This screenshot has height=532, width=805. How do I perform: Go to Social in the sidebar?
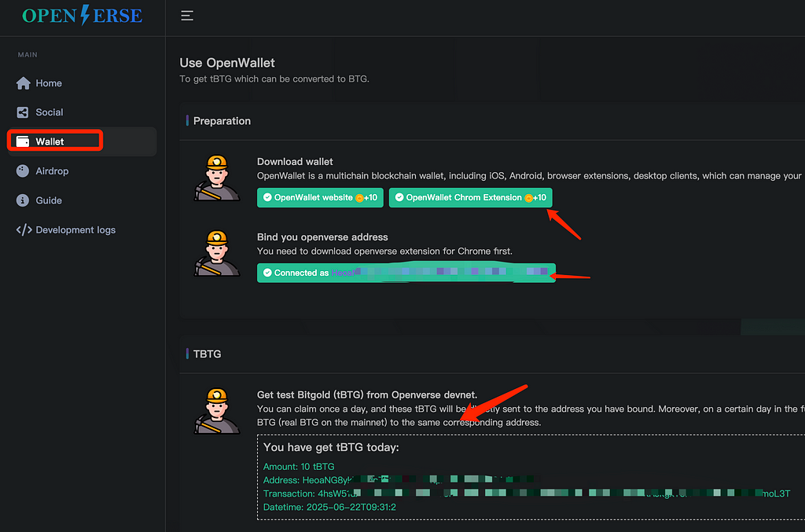pyautogui.click(x=82, y=112)
